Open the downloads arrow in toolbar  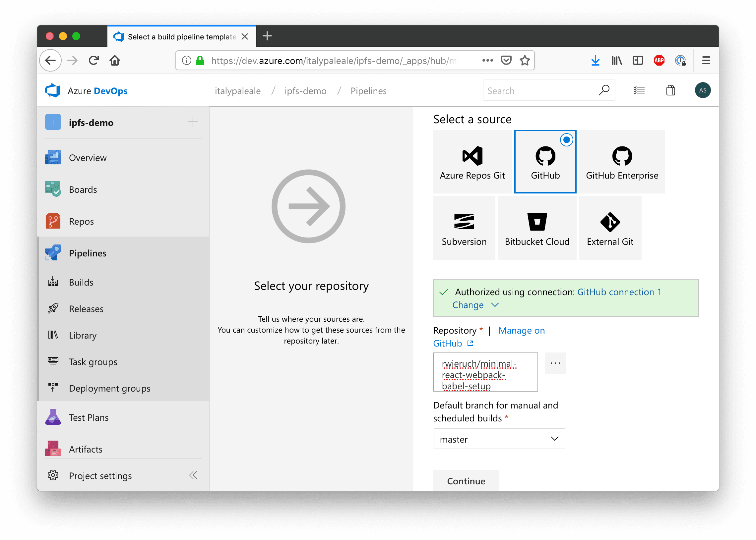(595, 61)
